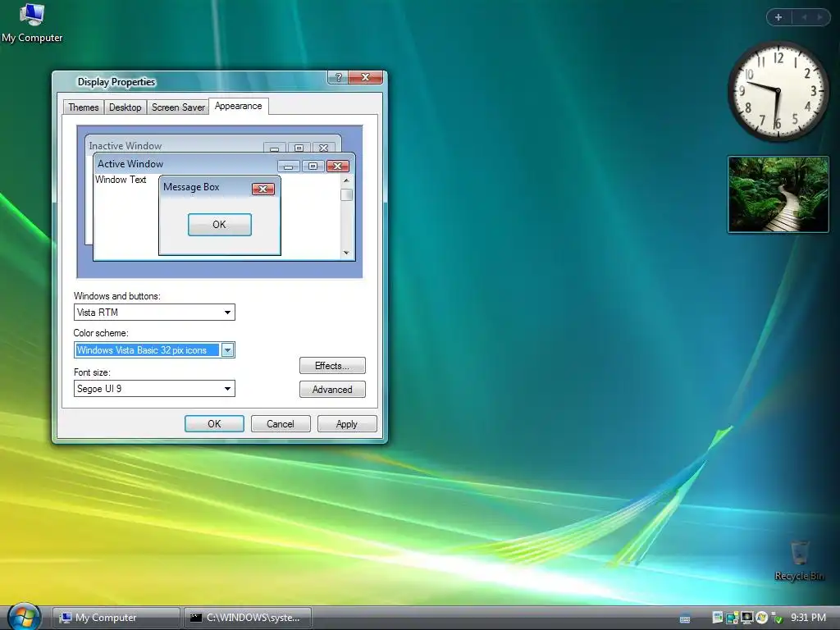Click the sidebar add gadget plus button
The width and height of the screenshot is (840, 630).
pos(778,17)
